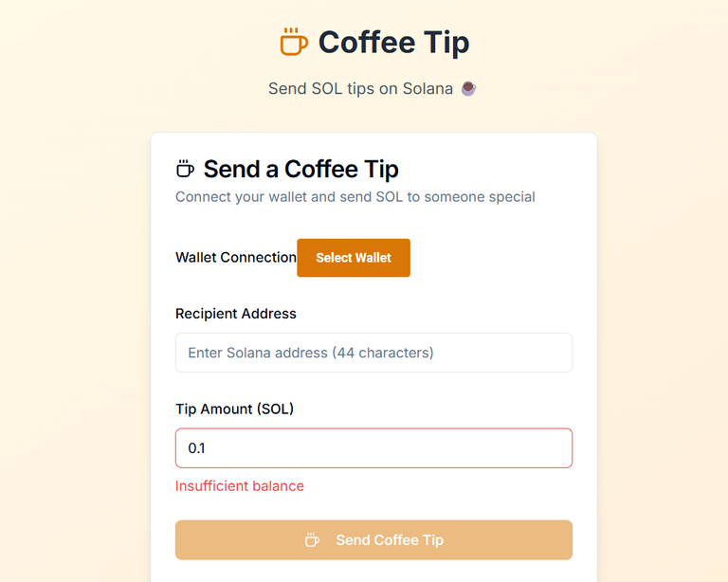This screenshot has height=582, width=728.
Task: Click the Send Coffee Tip button
Action: click(373, 539)
